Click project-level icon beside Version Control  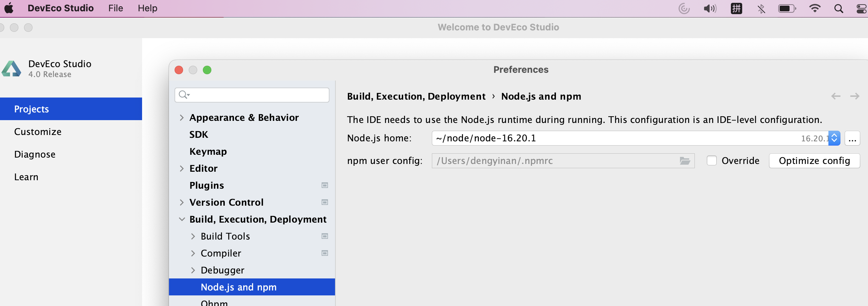[325, 202]
